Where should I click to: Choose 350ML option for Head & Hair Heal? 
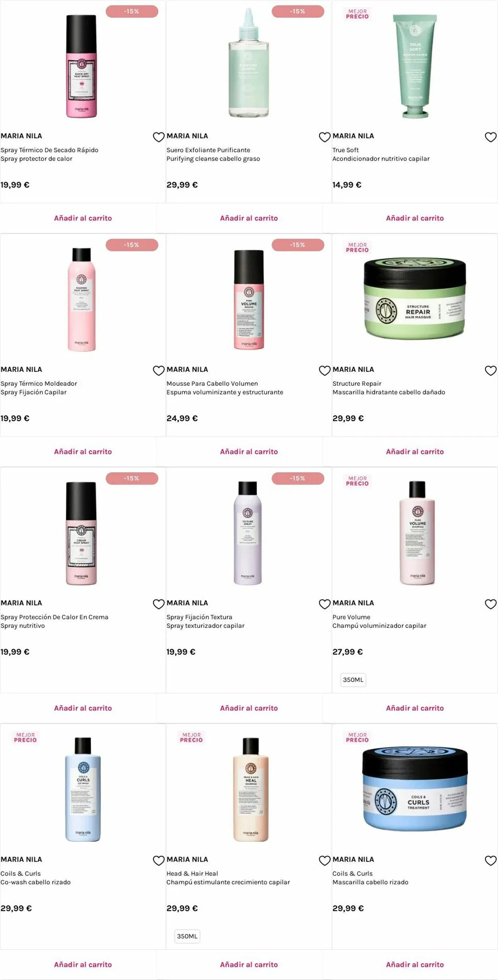pos(187,936)
